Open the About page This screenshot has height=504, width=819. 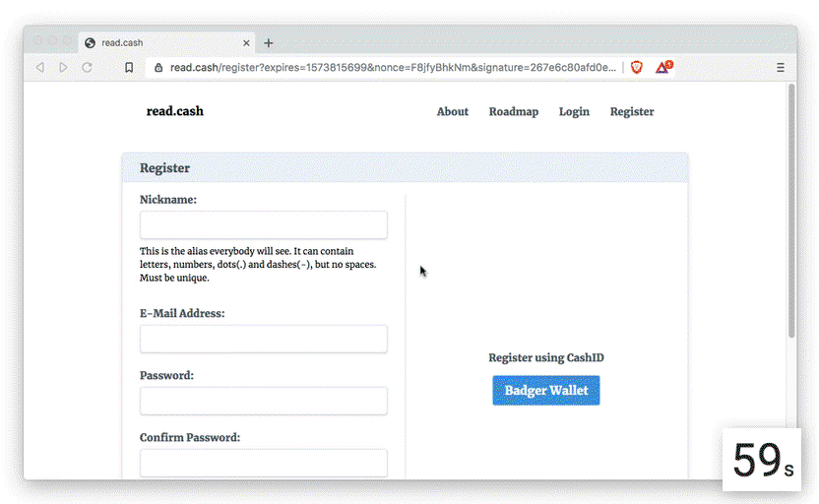click(x=453, y=112)
